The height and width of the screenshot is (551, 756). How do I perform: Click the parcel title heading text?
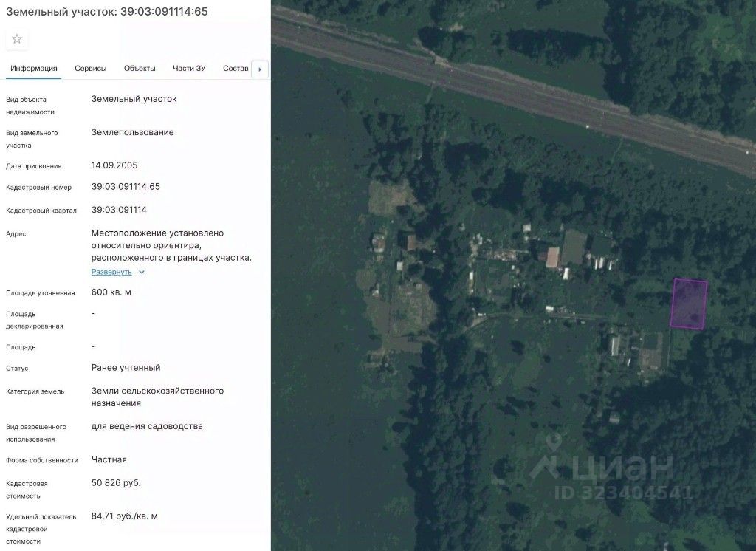[x=106, y=12]
